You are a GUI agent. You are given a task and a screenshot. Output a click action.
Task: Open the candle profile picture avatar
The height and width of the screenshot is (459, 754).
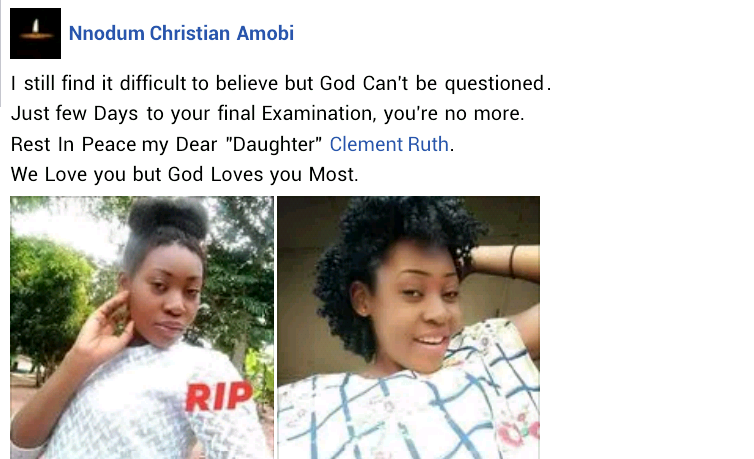[36, 33]
